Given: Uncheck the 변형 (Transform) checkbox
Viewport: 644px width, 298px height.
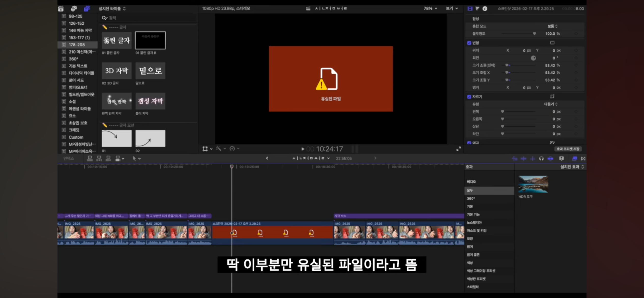Looking at the screenshot, I should (469, 43).
